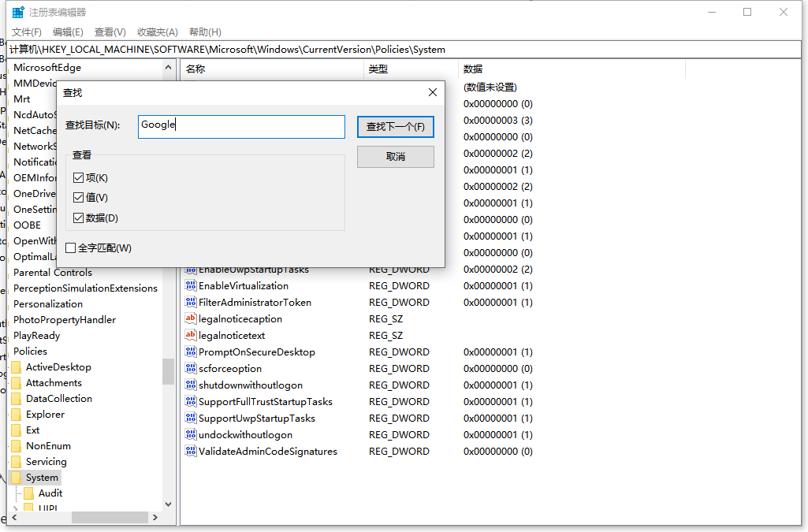
Task: Toggle the 数据(D) data checkbox
Action: [x=78, y=218]
